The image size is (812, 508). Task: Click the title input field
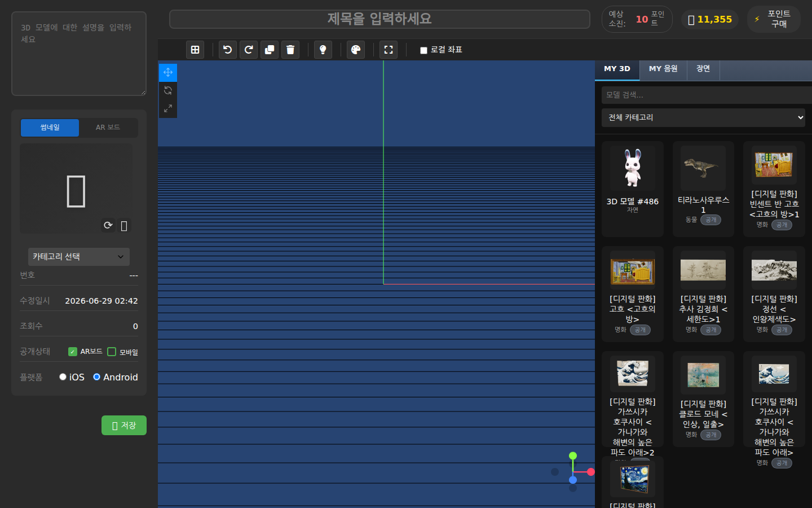[379, 19]
